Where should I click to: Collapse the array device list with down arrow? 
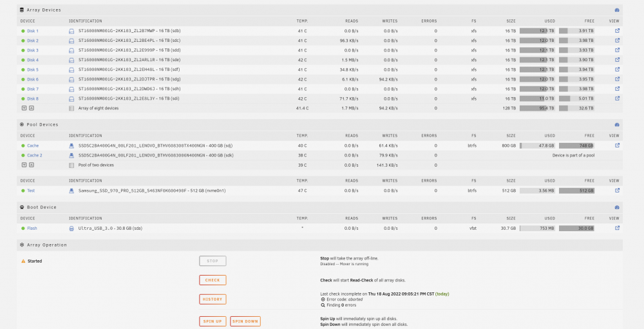click(24, 108)
